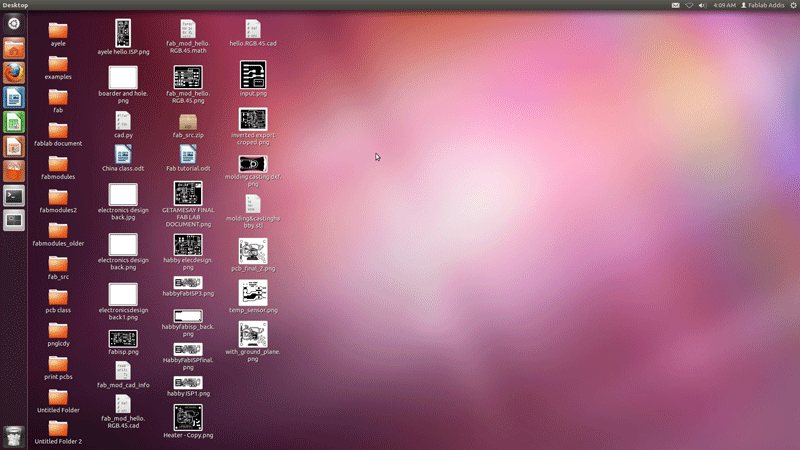Select habby ISP1.png thumbnail

pyautogui.click(x=188, y=383)
